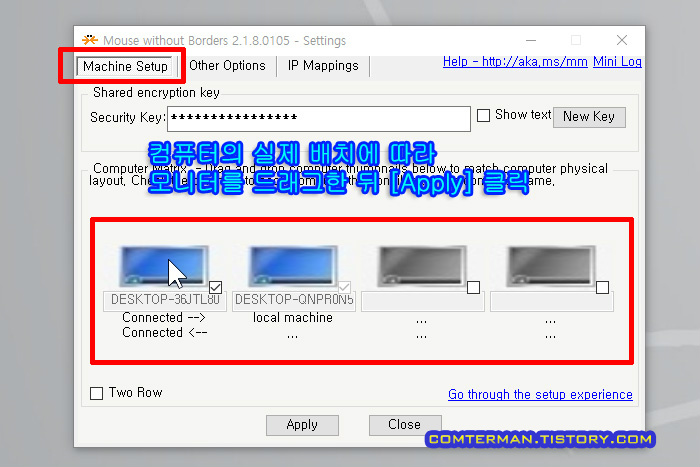
Task: Click the Close button
Action: coord(405,425)
